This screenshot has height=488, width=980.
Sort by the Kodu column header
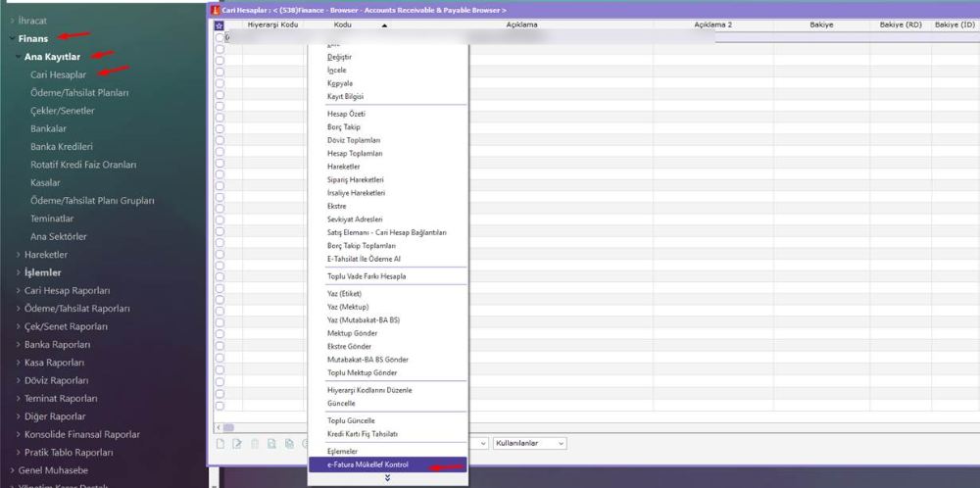342,25
